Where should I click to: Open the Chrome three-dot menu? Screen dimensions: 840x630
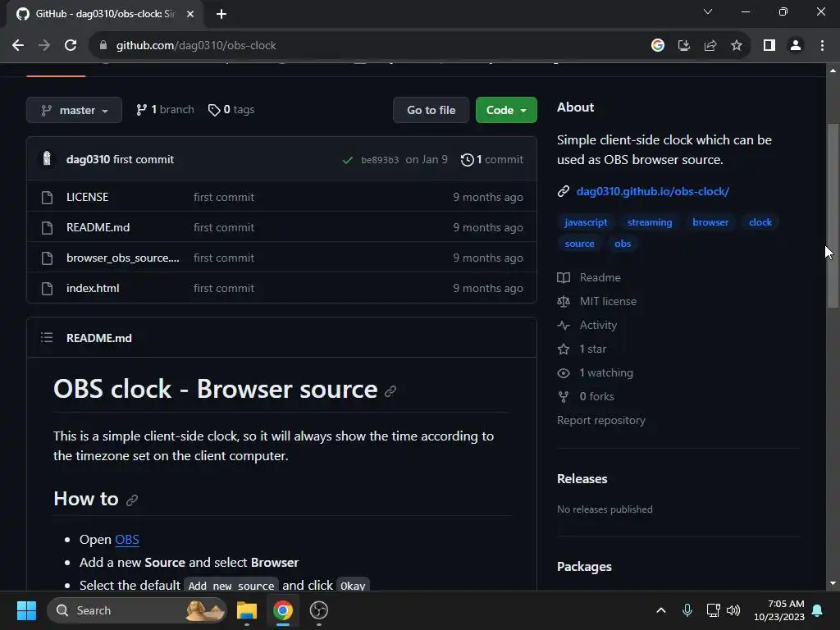coord(822,46)
